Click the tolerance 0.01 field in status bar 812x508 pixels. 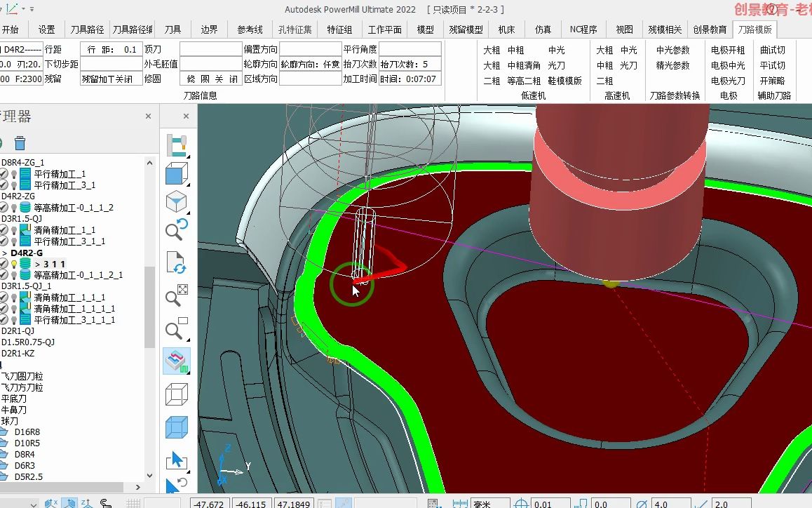click(550, 504)
